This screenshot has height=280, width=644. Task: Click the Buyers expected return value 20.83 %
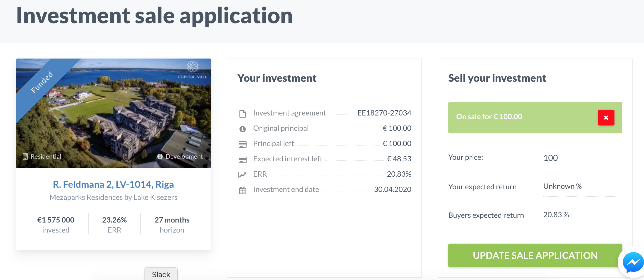click(556, 215)
